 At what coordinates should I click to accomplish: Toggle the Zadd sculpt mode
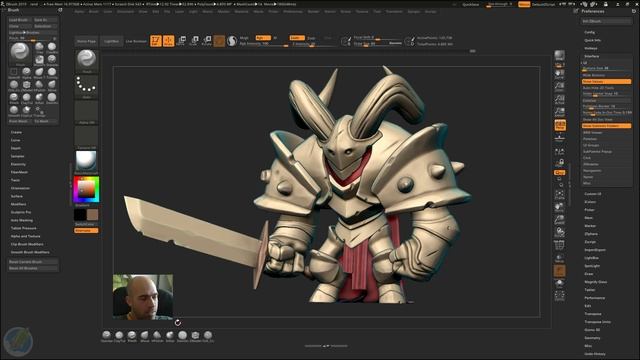[x=297, y=38]
